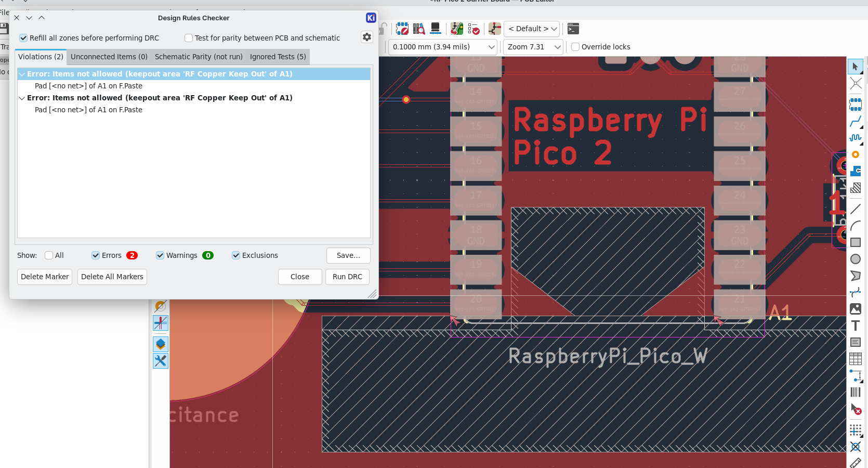Image resolution: width=868 pixels, height=468 pixels.
Task: Select the Draw Circle tool
Action: click(x=856, y=259)
